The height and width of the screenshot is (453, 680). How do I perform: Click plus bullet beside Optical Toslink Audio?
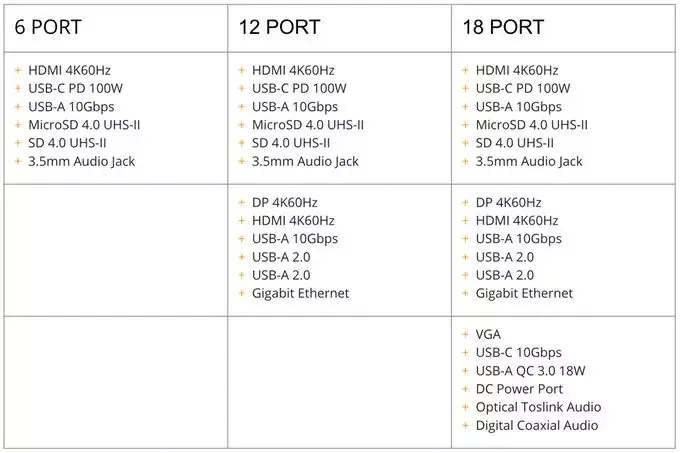click(466, 407)
